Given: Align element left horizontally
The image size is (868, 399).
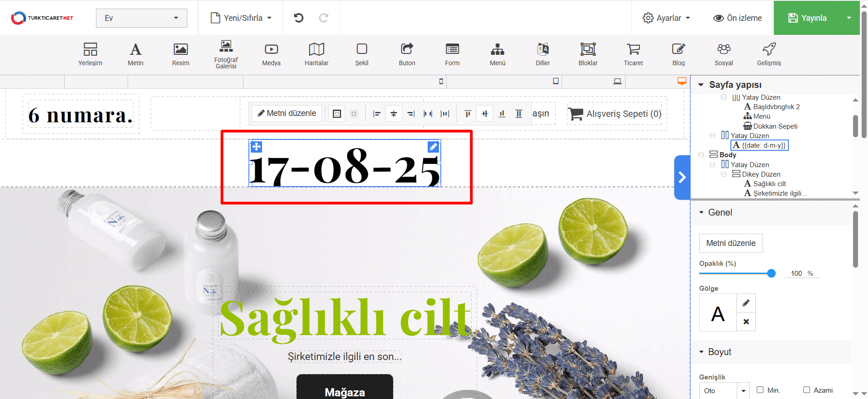Looking at the screenshot, I should 377,114.
